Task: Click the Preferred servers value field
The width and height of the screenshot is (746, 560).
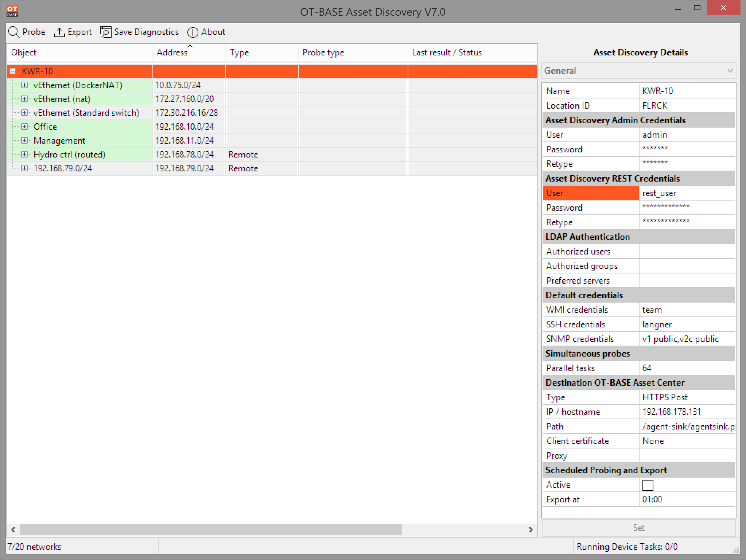Action: click(687, 280)
